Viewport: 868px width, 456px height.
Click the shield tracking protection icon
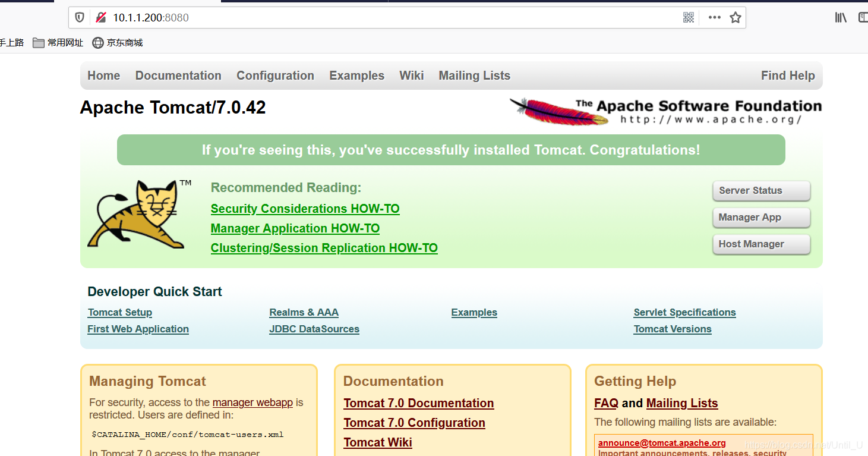tap(80, 17)
